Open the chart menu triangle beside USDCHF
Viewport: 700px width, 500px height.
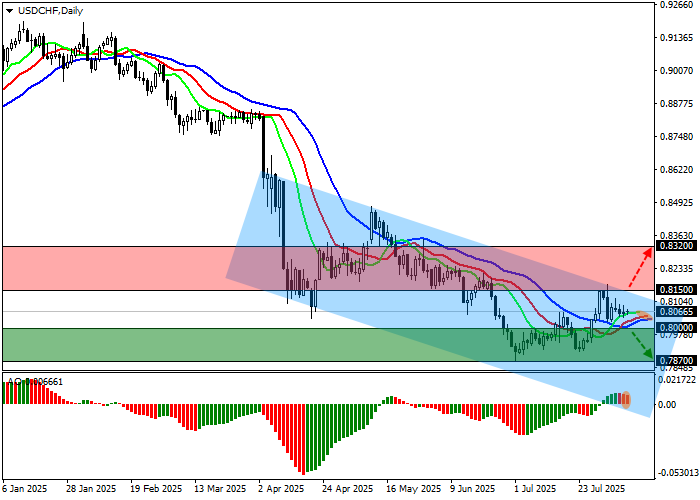pos(9,11)
